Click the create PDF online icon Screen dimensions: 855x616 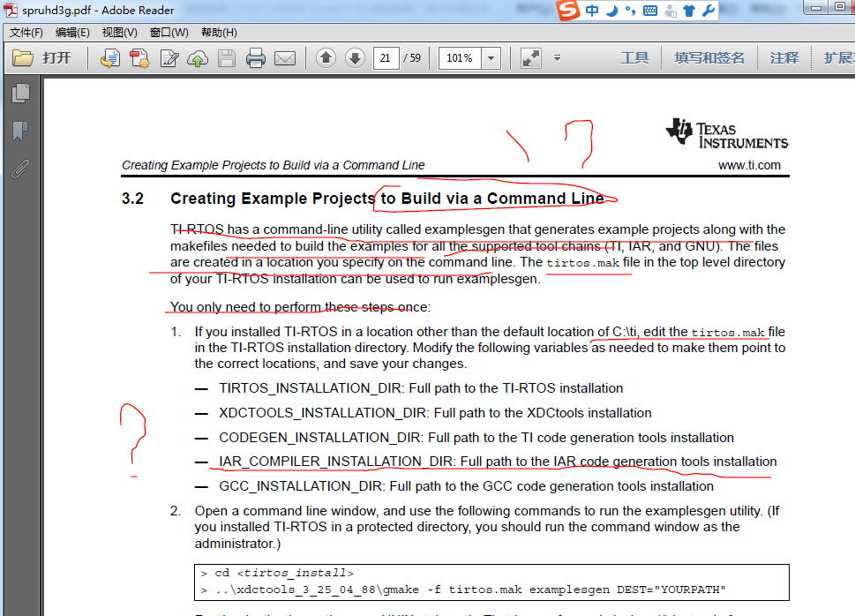[x=110, y=58]
